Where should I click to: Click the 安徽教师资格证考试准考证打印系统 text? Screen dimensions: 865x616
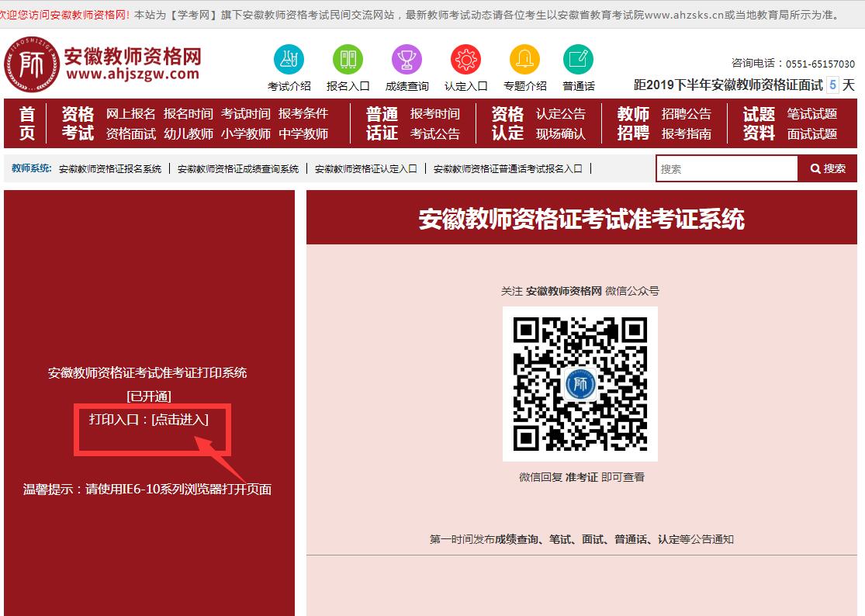coord(147,373)
